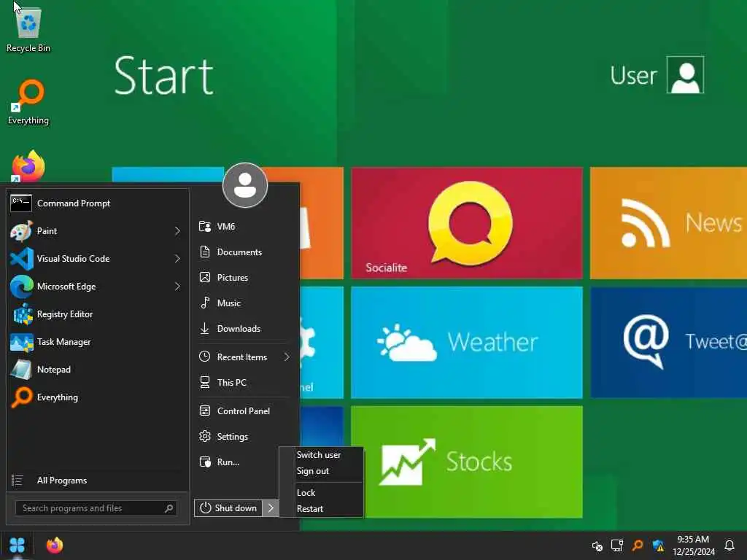Open Control Panel from start menu
The width and height of the screenshot is (747, 560).
point(244,411)
